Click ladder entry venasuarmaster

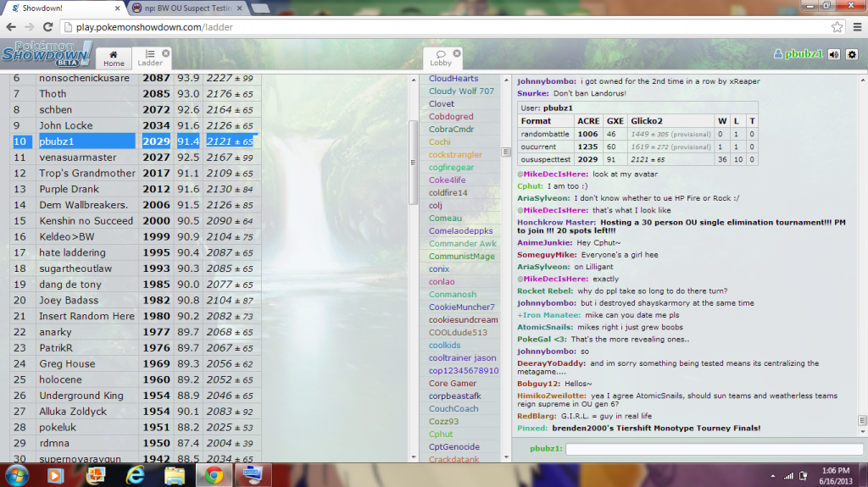pyautogui.click(x=77, y=158)
